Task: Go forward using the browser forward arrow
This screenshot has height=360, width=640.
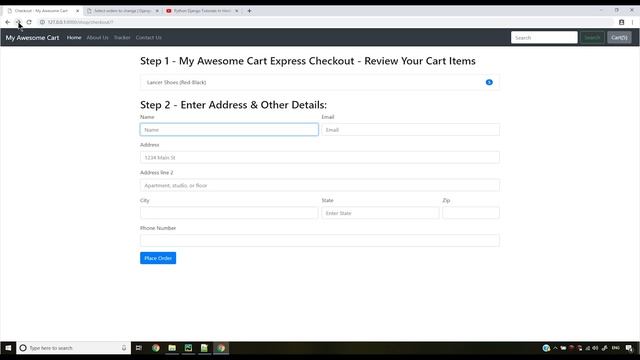Action: point(18,22)
